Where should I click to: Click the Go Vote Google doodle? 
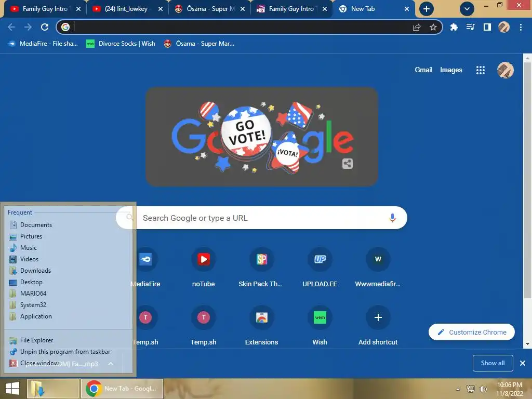coord(262,137)
